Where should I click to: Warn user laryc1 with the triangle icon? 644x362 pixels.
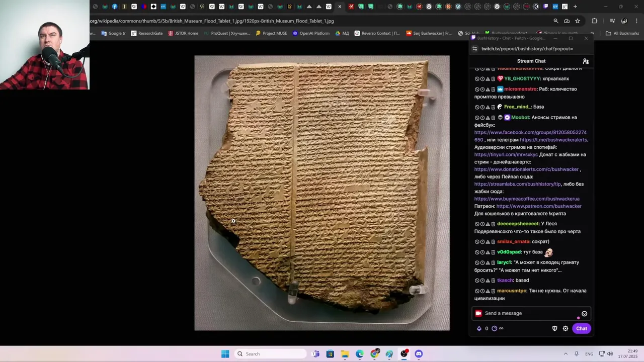pyautogui.click(x=488, y=262)
